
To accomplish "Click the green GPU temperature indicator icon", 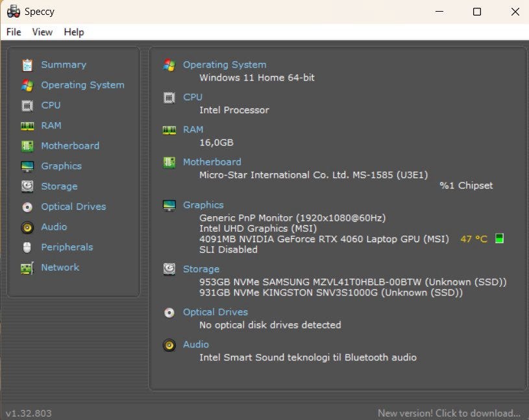I will point(499,238).
